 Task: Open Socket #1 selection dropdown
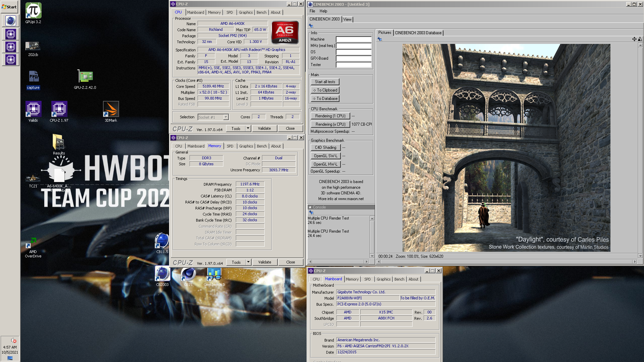(226, 117)
